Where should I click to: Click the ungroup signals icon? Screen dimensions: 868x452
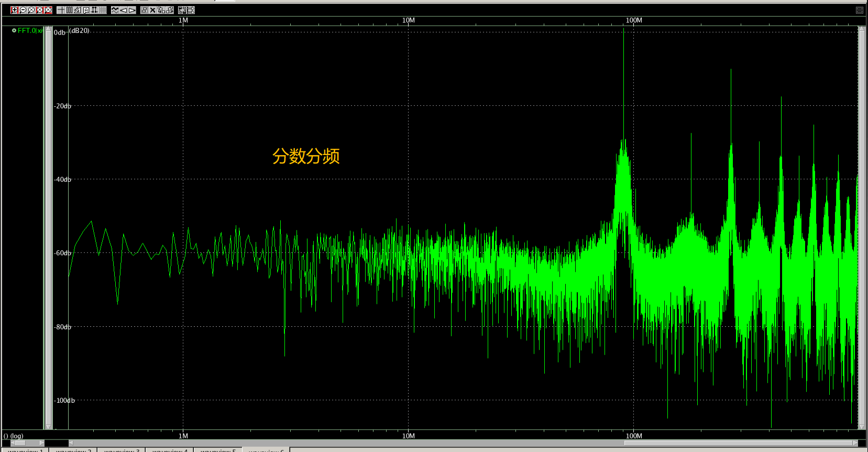pyautogui.click(x=170, y=10)
